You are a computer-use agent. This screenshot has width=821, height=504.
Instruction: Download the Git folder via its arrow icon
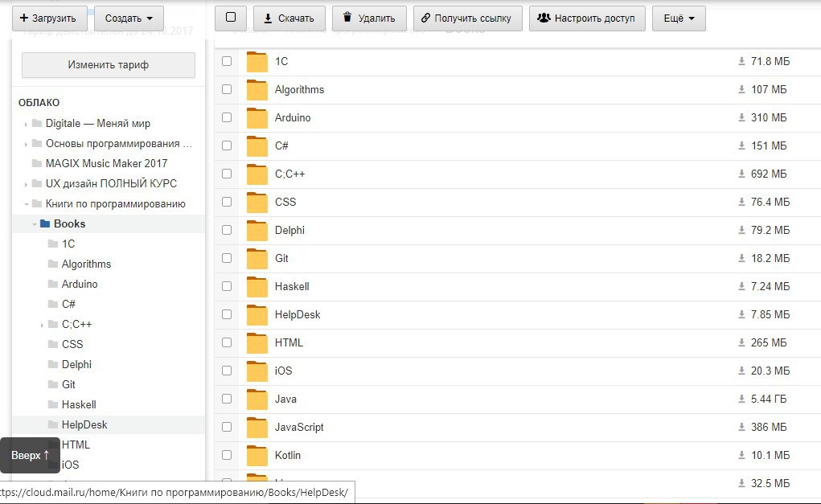[741, 258]
